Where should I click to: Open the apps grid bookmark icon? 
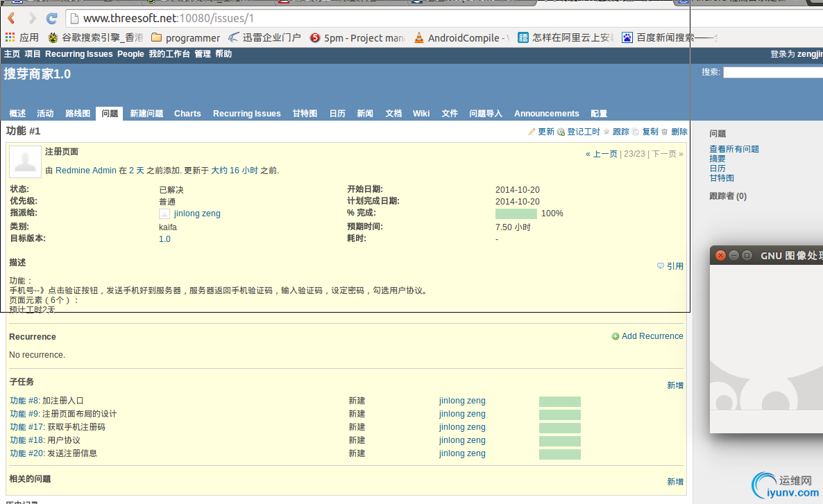tap(10, 37)
